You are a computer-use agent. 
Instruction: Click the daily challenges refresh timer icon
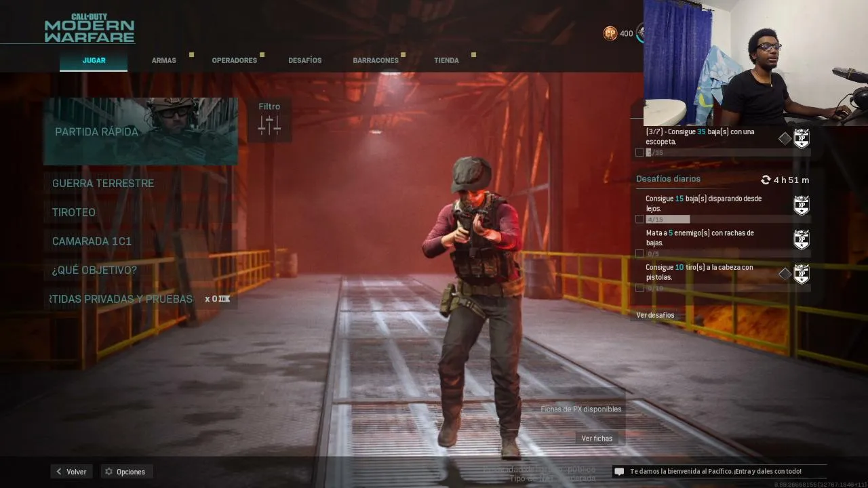(x=766, y=180)
